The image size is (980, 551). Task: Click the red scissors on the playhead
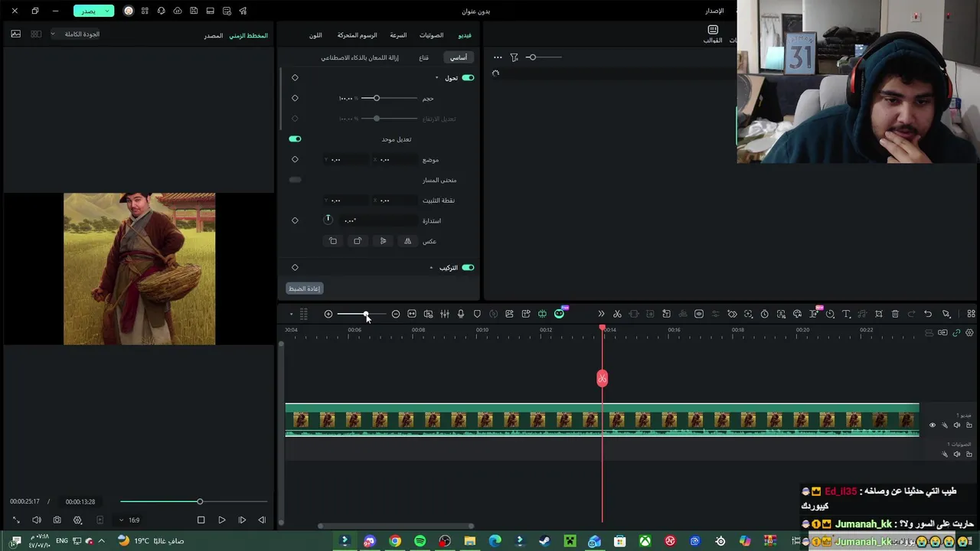[603, 378]
